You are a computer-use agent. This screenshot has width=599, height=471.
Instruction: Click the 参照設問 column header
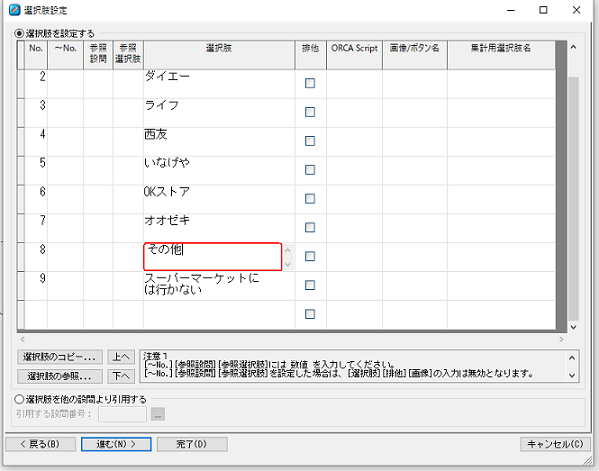98,55
